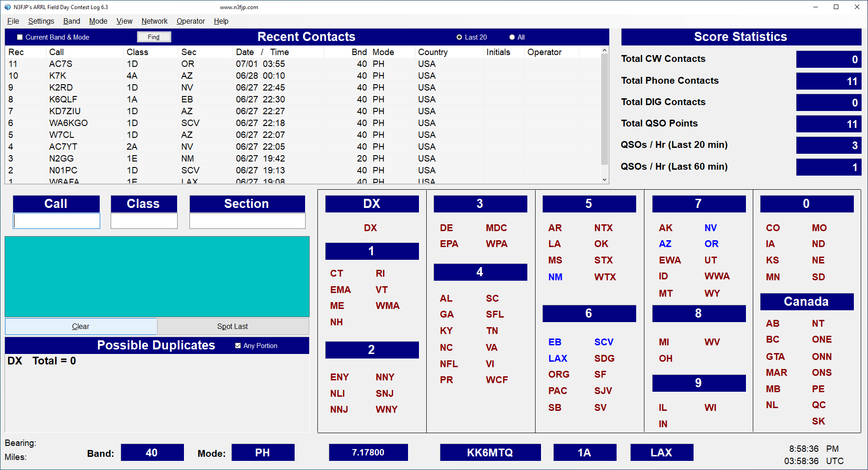Viewport: 868px width, 470px height.
Task: Click the N3FJP app icon in title bar
Action: 7,7
